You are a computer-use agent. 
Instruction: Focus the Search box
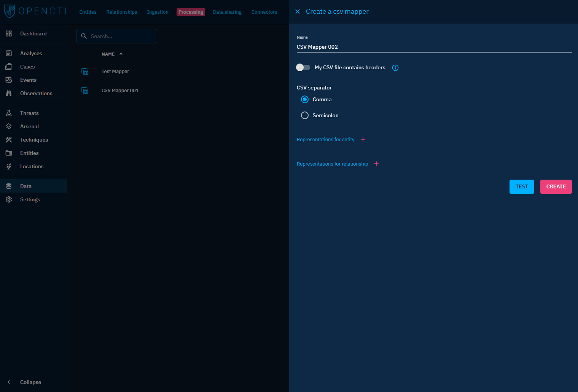[117, 36]
